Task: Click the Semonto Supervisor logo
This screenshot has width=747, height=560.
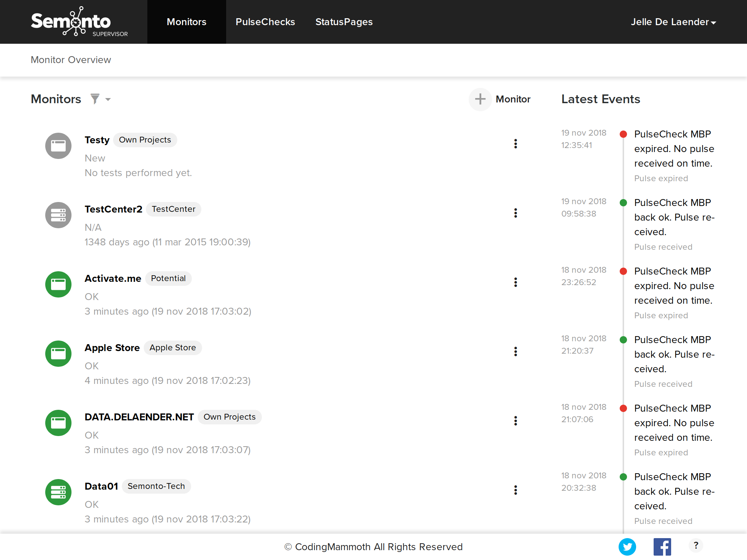Action: (x=80, y=22)
